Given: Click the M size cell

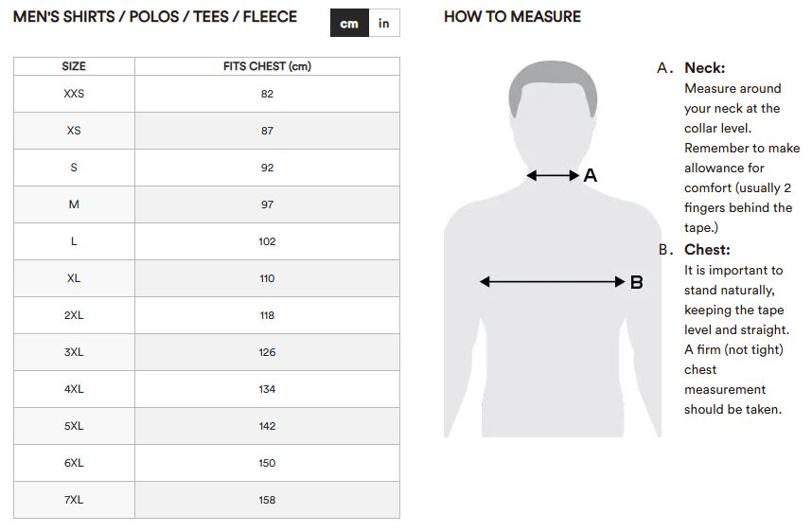Looking at the screenshot, I should click(x=74, y=204).
